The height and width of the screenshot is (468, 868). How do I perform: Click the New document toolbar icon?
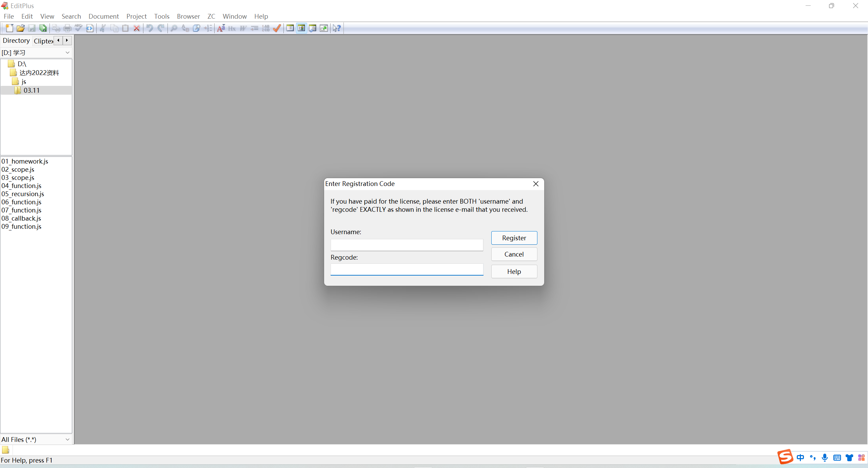[9, 28]
